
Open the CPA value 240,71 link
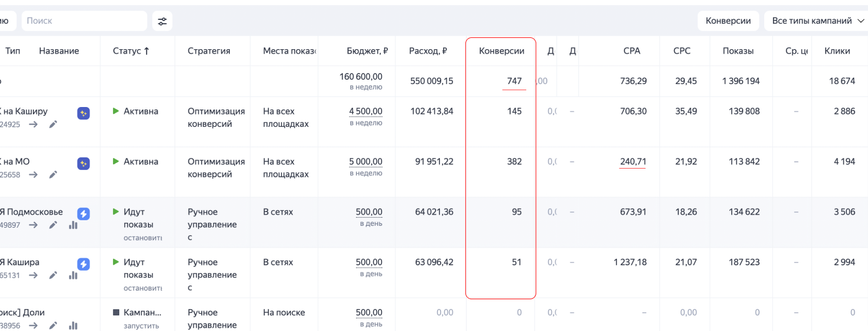pos(633,162)
